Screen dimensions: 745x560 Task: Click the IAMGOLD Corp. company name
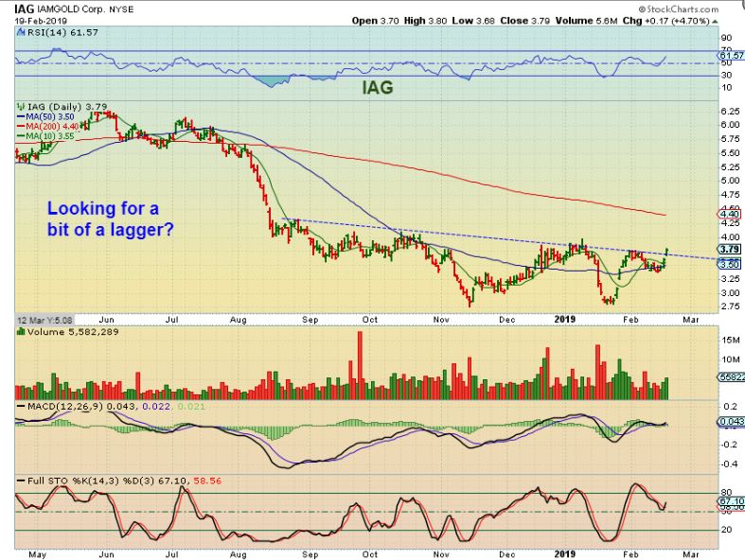click(x=72, y=9)
